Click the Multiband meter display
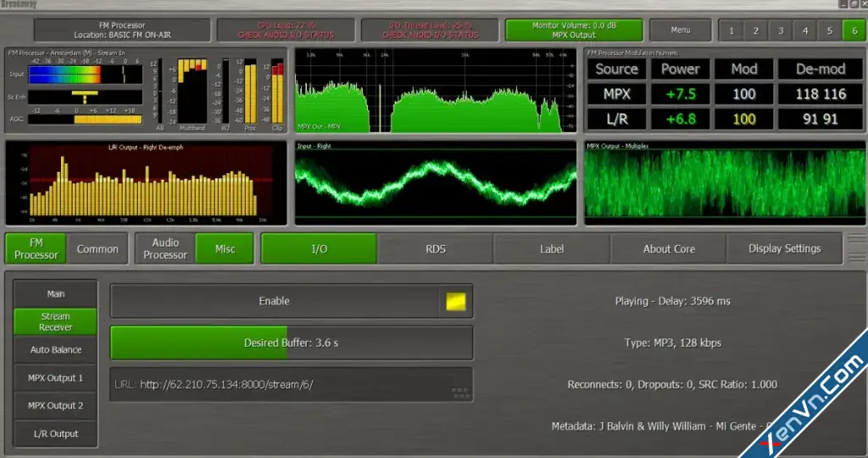 pyautogui.click(x=192, y=92)
